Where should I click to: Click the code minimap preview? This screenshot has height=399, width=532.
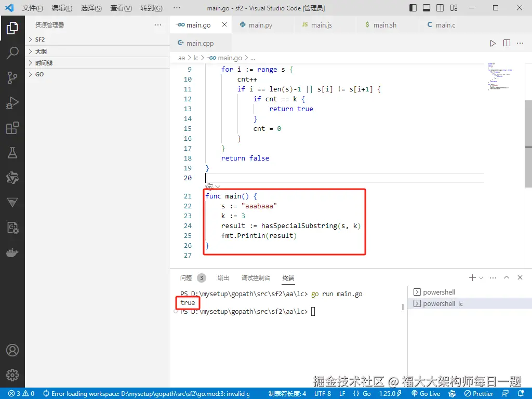click(501, 76)
